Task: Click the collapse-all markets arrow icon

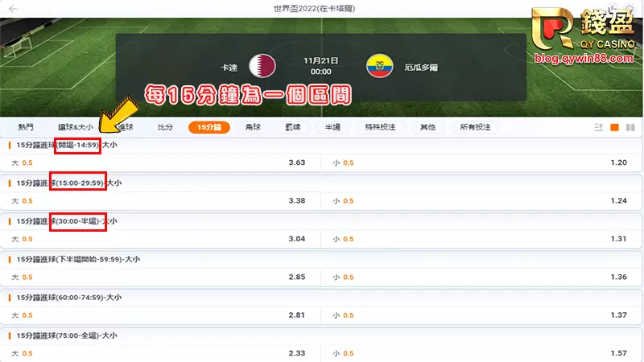Action: tap(598, 127)
